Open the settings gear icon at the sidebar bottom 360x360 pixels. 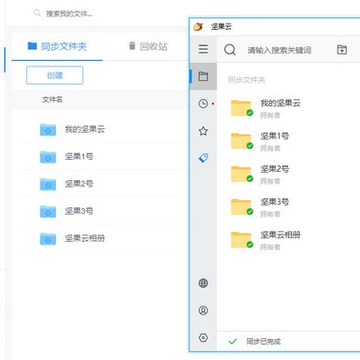tap(203, 338)
